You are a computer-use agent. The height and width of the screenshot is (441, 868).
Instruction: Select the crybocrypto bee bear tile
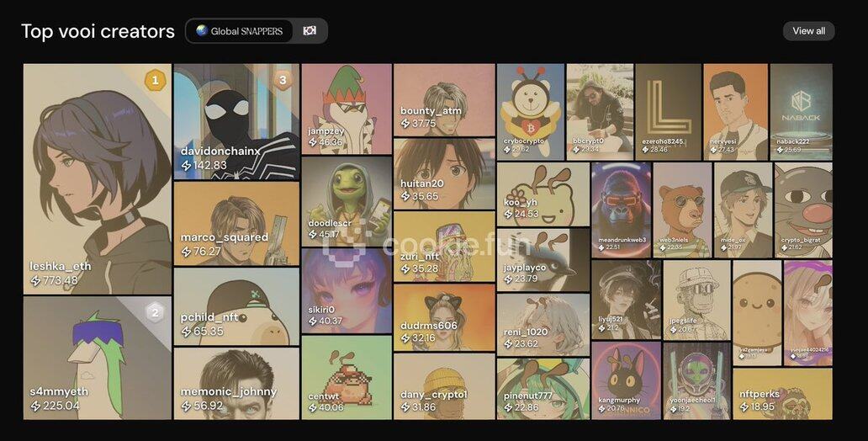click(531, 112)
